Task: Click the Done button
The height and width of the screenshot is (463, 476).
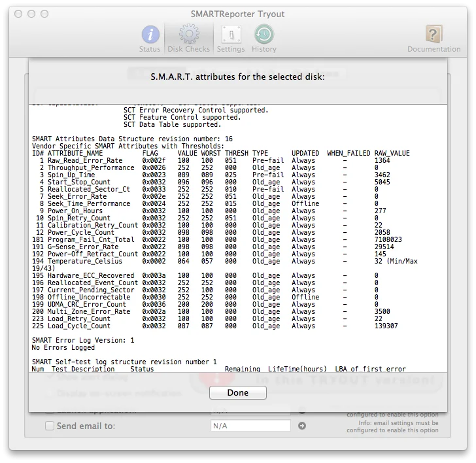Action: [238, 392]
